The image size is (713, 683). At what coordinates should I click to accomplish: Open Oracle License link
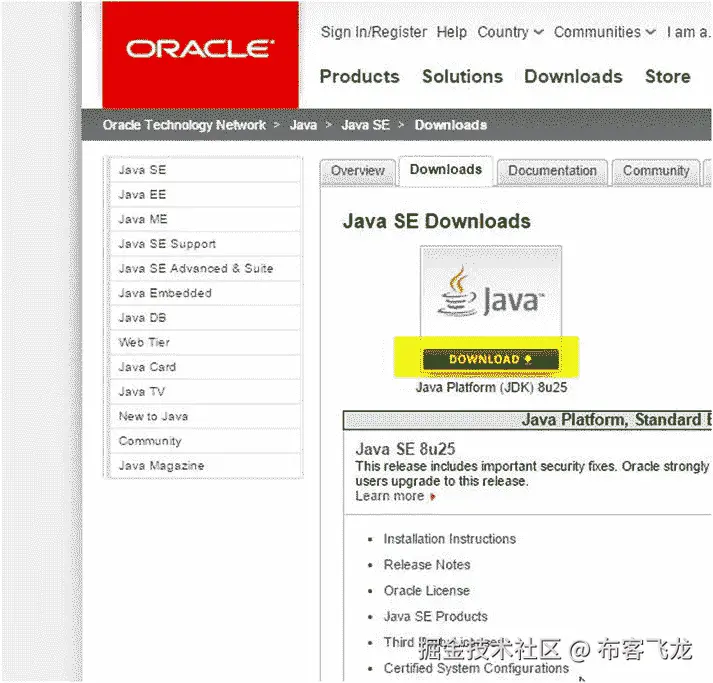tap(427, 591)
